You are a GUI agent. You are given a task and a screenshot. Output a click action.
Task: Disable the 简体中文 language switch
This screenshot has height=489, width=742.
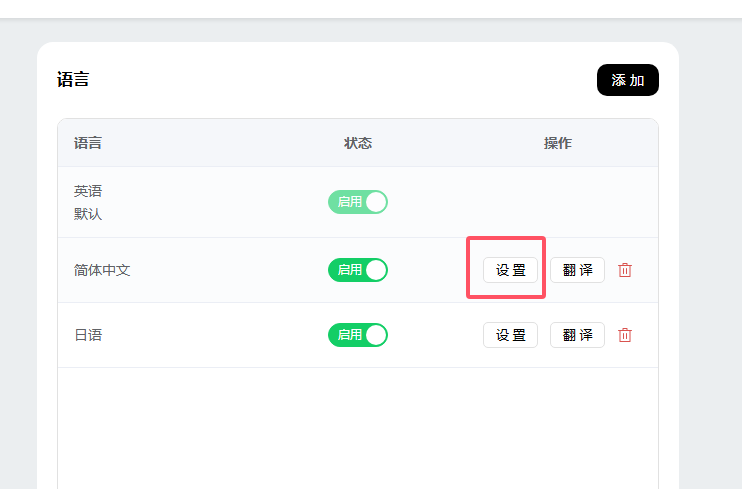point(358,270)
